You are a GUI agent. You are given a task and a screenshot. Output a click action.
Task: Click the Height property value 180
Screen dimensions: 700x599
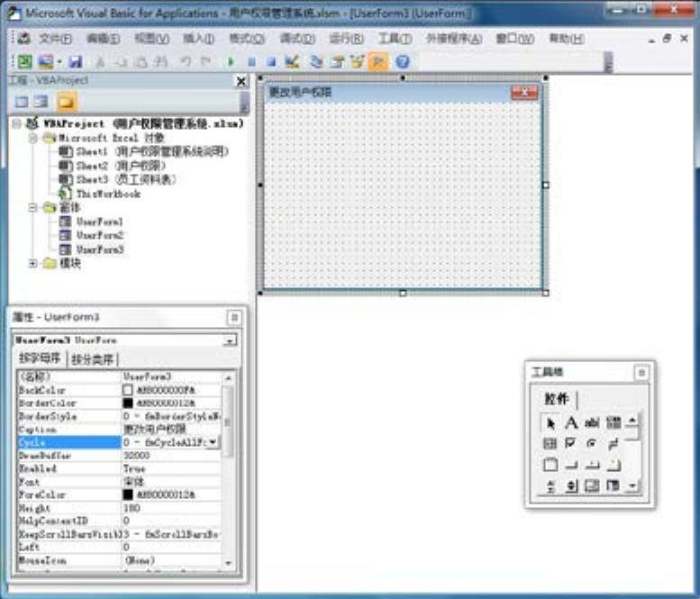[171, 508]
